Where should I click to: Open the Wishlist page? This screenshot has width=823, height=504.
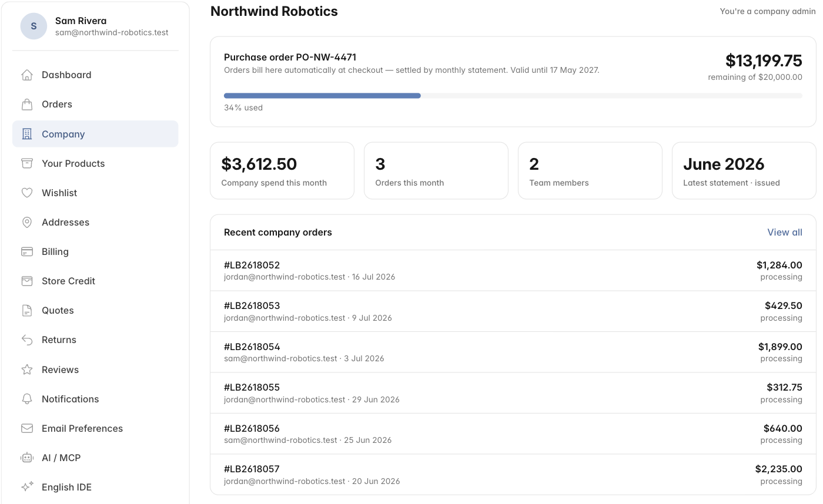(95, 193)
